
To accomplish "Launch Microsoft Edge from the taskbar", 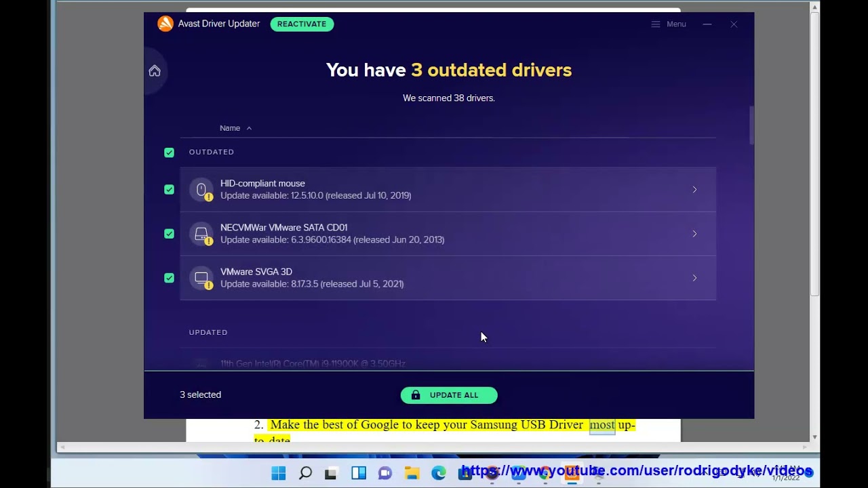I will [x=439, y=473].
